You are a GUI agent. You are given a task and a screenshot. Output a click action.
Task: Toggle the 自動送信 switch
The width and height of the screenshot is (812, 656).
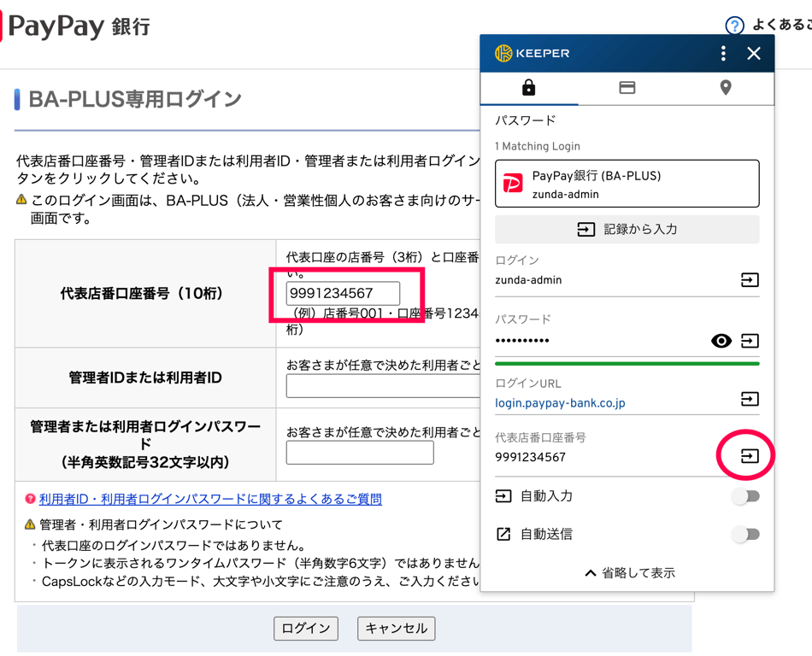coord(746,534)
